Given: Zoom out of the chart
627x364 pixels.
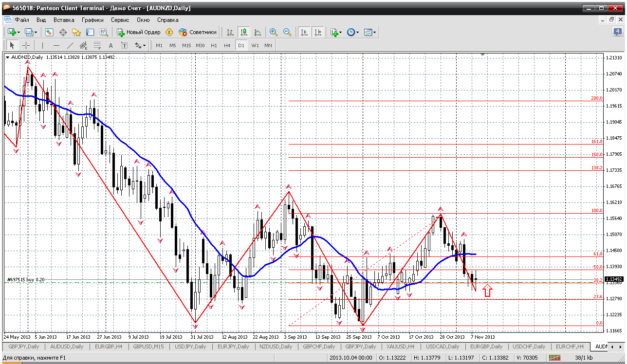Looking at the screenshot, I should (287, 32).
